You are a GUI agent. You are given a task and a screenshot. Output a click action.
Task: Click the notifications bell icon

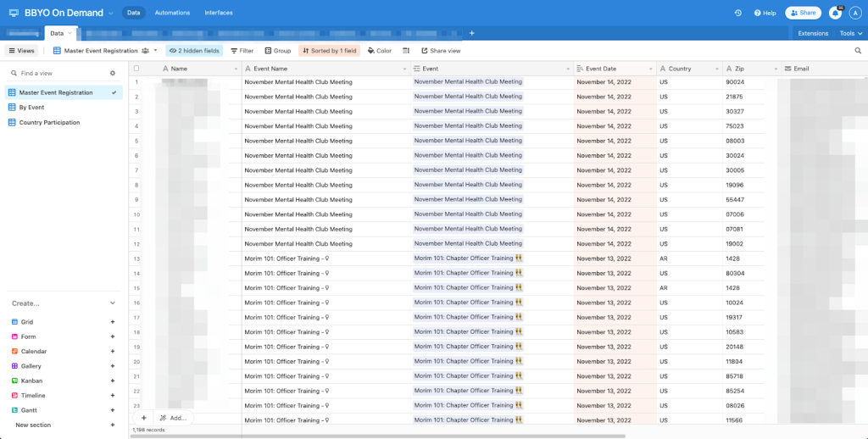[835, 13]
